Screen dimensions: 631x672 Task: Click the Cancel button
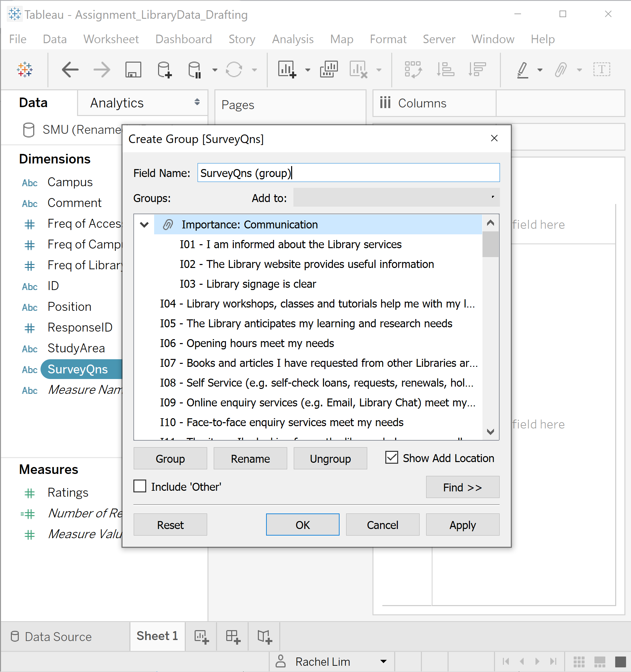(383, 525)
